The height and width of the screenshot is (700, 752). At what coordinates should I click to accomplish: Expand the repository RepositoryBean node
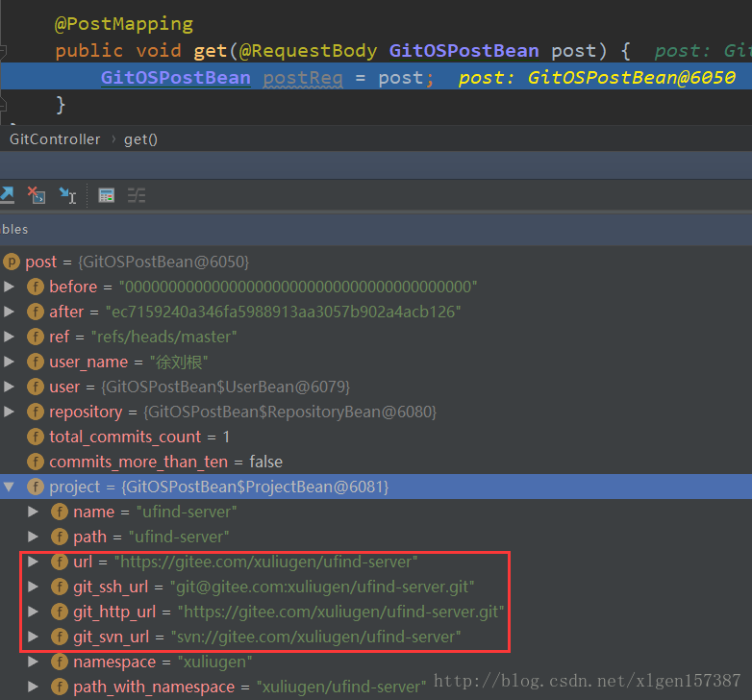coord(9,412)
